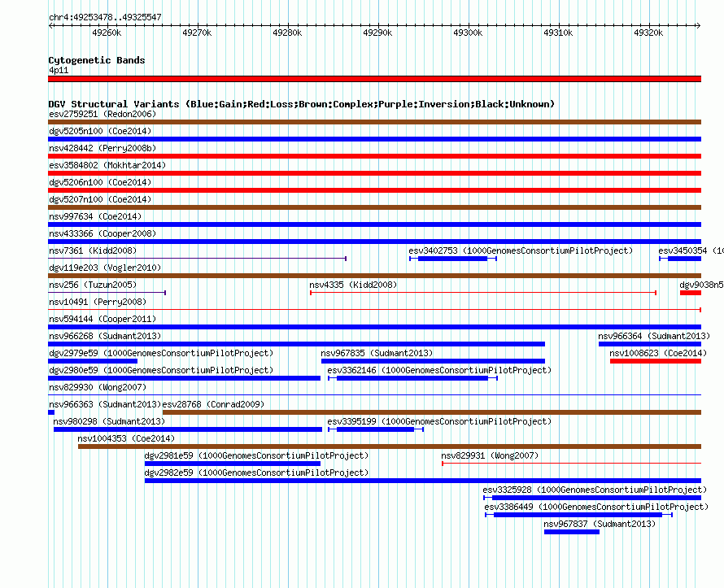The width and height of the screenshot is (724, 588).
Task: Click the nsv967837 (Sudmant2013) label
Action: click(x=600, y=524)
